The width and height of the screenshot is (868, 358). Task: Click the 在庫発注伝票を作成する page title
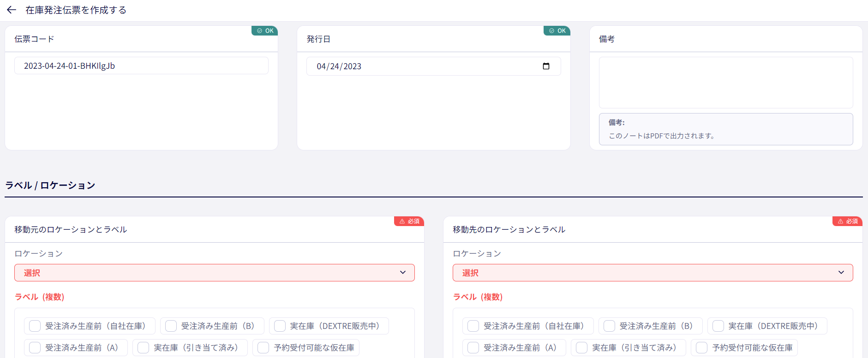tap(76, 10)
